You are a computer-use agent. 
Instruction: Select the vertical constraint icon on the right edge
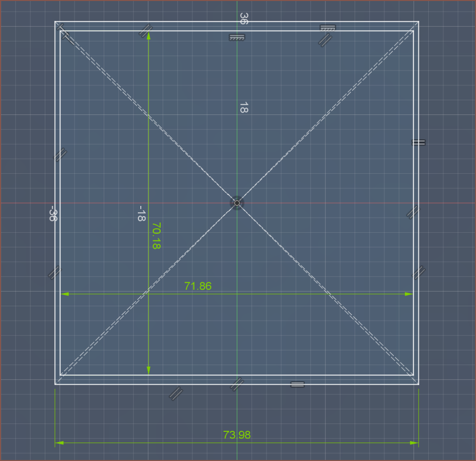[419, 143]
